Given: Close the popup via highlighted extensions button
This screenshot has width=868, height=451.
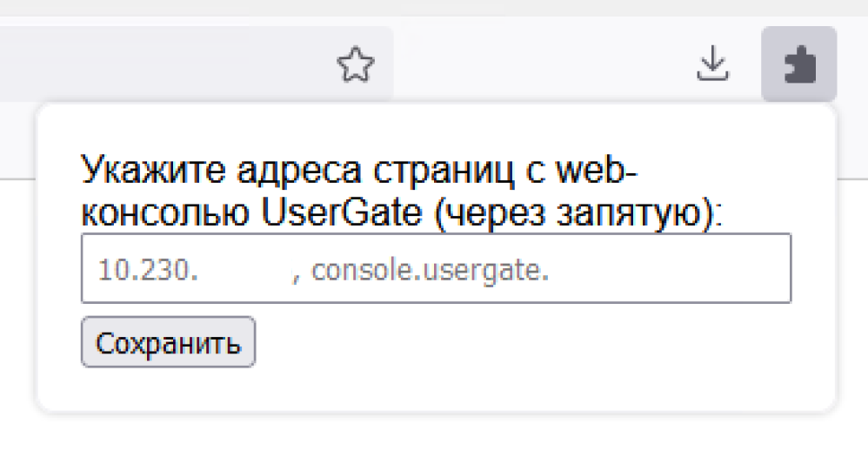Looking at the screenshot, I should coord(798,64).
